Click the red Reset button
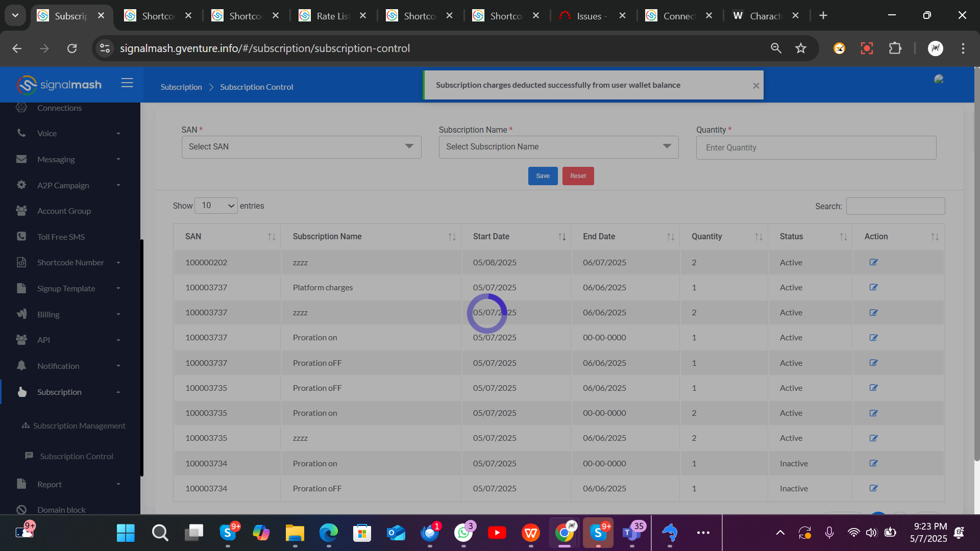The height and width of the screenshot is (551, 980). (x=578, y=176)
